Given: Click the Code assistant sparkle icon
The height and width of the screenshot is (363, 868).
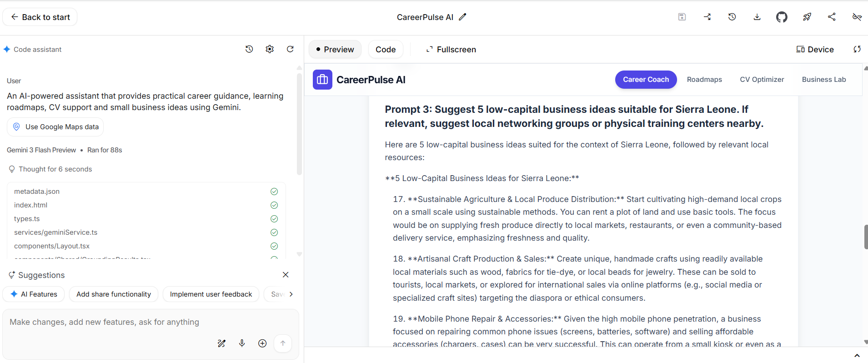Looking at the screenshot, I should [x=7, y=49].
